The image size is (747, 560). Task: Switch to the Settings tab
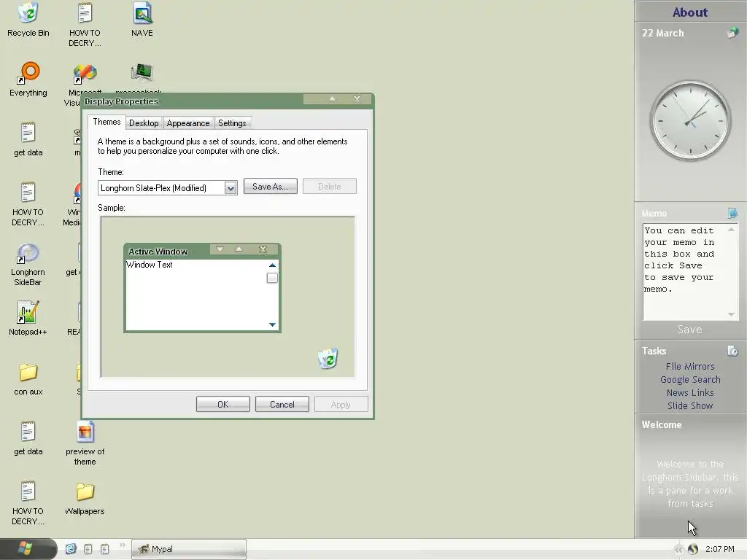(232, 122)
